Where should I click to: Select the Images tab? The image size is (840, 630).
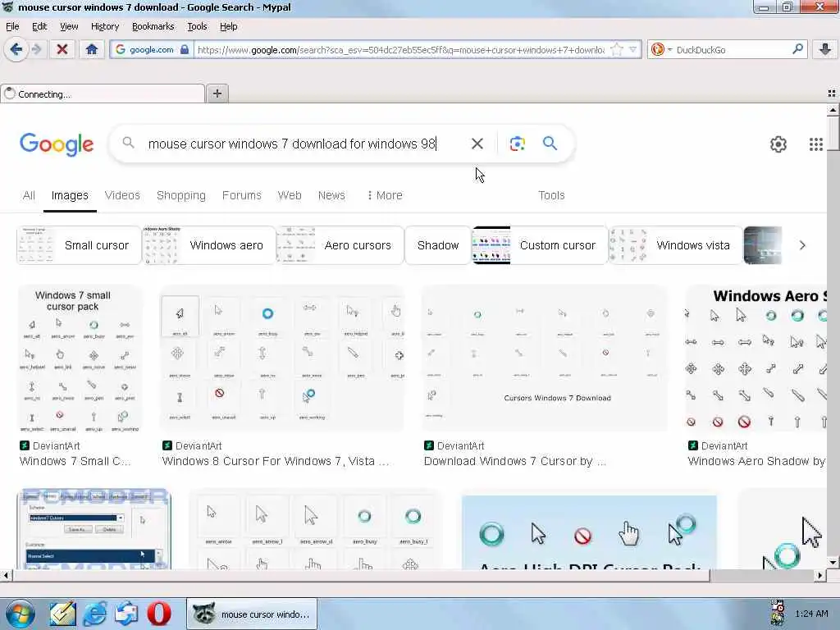click(70, 195)
